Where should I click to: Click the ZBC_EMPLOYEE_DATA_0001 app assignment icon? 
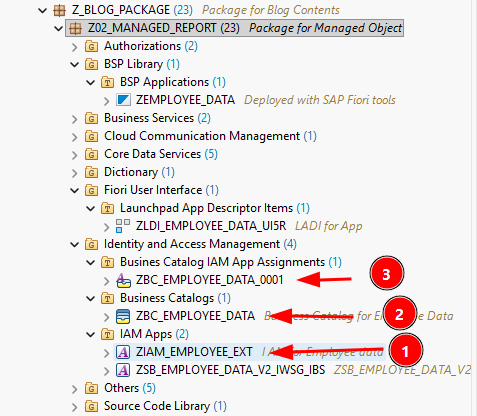coord(123,280)
